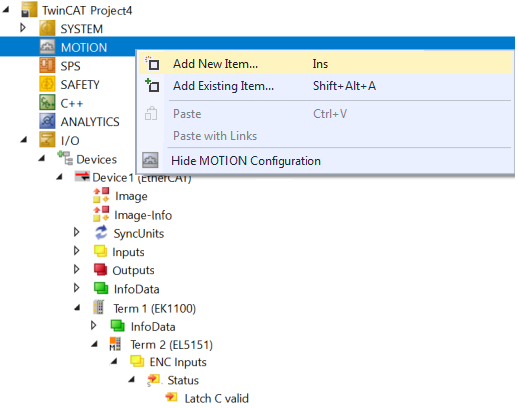
Task: Choose Add Existing Item... from context menu
Action: (326, 86)
